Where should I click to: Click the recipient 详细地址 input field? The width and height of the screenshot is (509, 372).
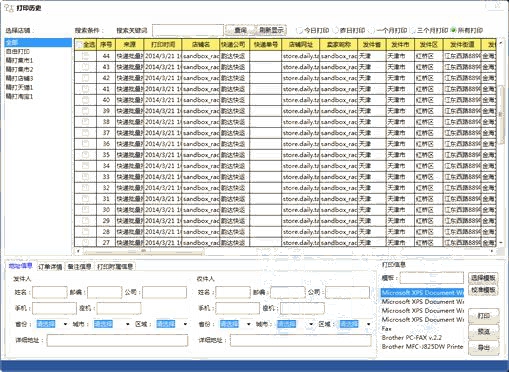pyautogui.click(x=301, y=340)
